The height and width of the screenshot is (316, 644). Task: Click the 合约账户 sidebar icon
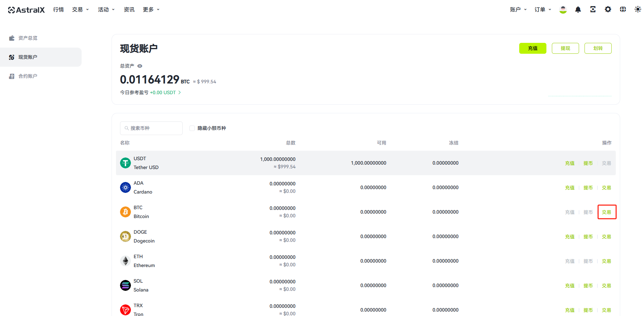pyautogui.click(x=12, y=76)
